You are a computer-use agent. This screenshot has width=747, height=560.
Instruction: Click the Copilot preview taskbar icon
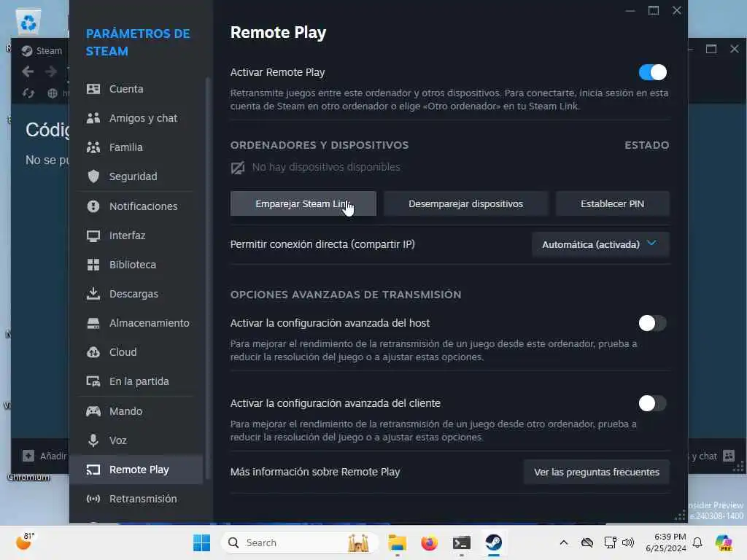point(724,542)
